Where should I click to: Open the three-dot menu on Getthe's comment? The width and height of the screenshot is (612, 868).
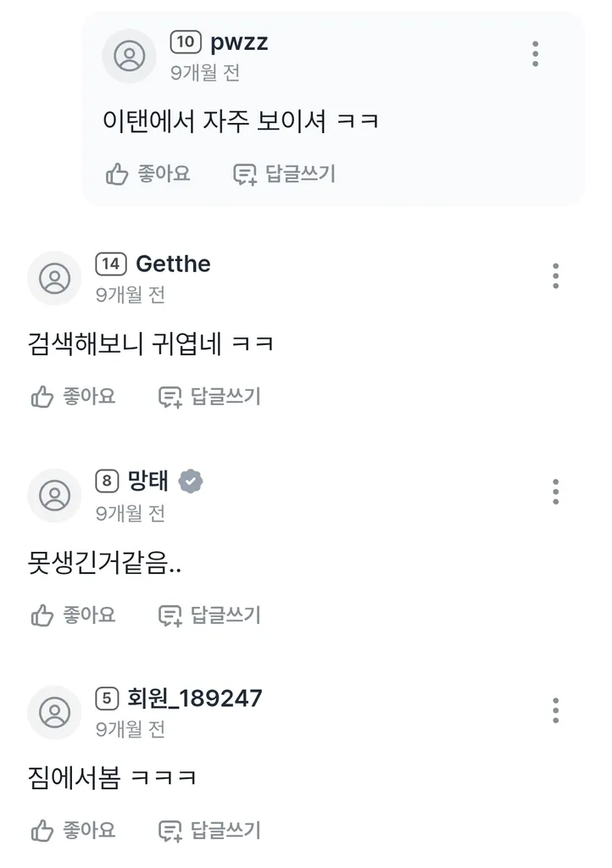(x=555, y=276)
